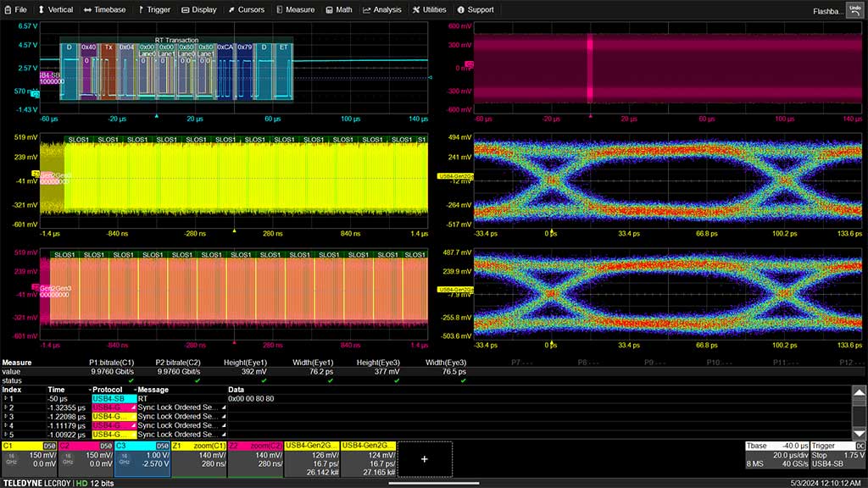The image size is (868, 488).
Task: Open the Protocol column filter dropdown
Action: click(x=89, y=389)
